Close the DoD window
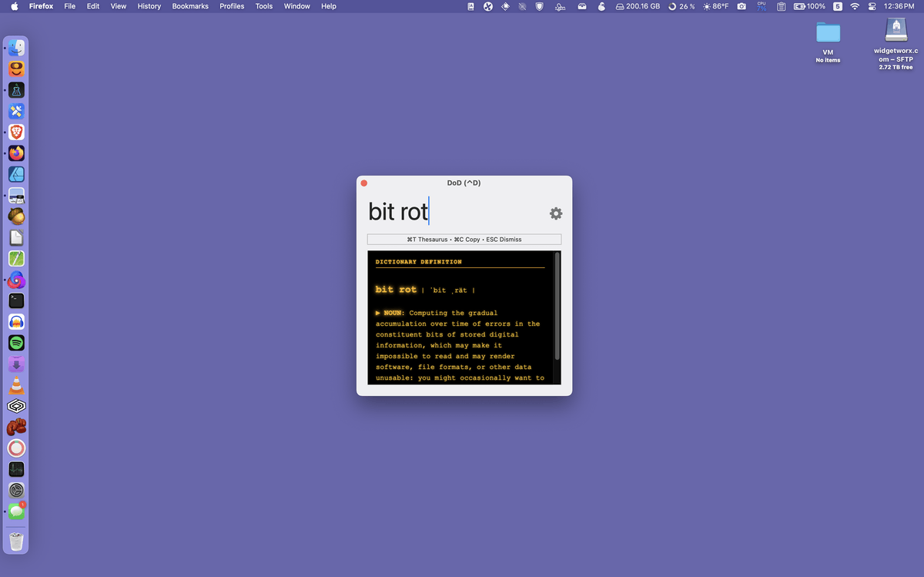924x577 pixels. [364, 183]
